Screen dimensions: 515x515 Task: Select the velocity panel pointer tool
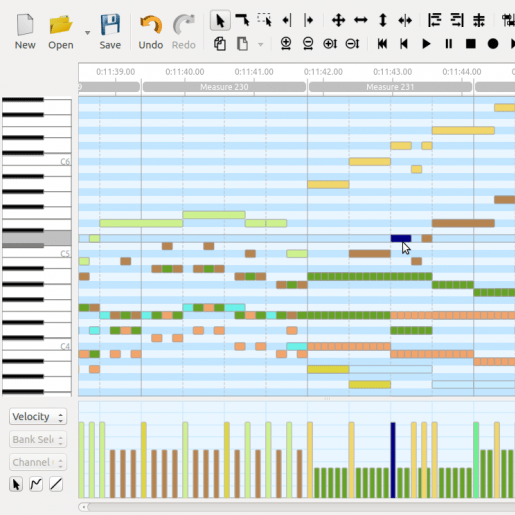[x=16, y=484]
